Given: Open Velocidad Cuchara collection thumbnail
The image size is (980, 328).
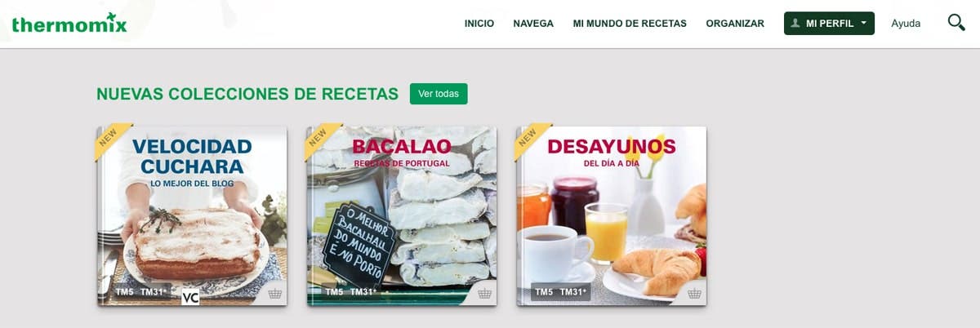Looking at the screenshot, I should [x=192, y=216].
